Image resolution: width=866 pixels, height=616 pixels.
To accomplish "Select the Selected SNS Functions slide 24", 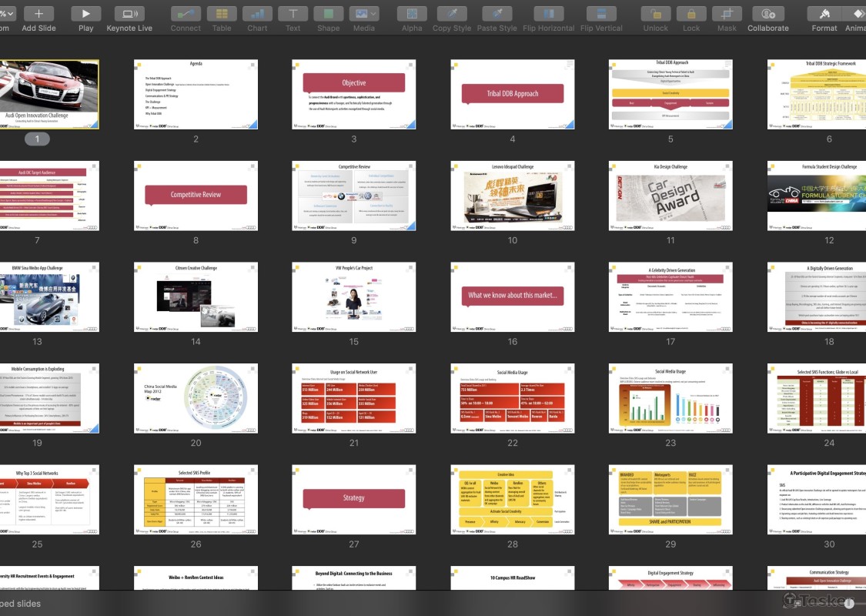I will coord(817,398).
